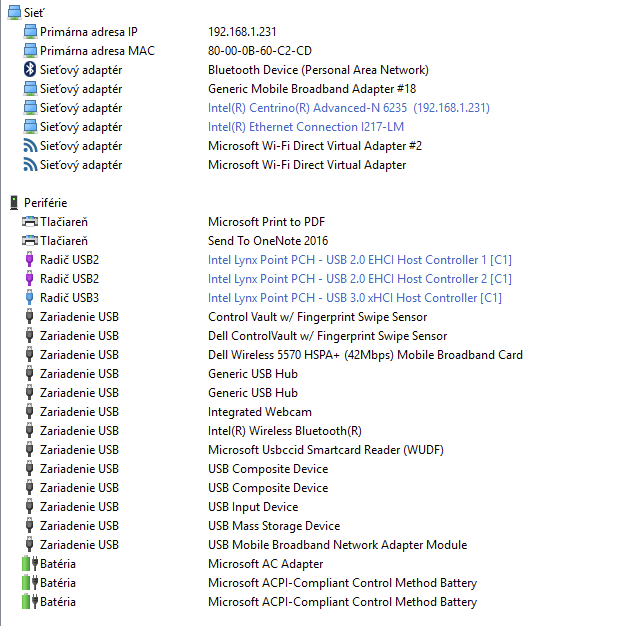
Task: Click the USB icon for USB Mass Storage Device
Action: pyautogui.click(x=30, y=526)
